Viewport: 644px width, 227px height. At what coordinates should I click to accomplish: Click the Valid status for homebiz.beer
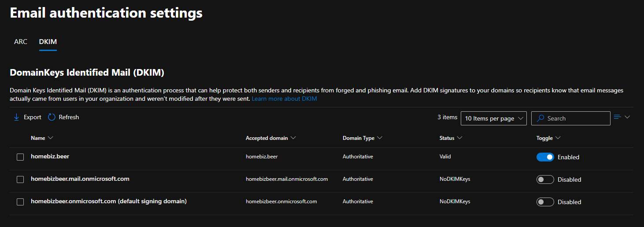point(445,157)
